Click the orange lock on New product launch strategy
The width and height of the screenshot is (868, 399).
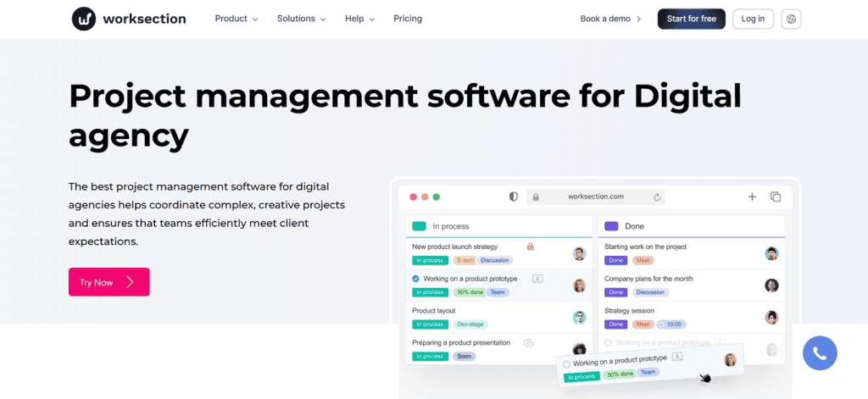[x=530, y=247]
